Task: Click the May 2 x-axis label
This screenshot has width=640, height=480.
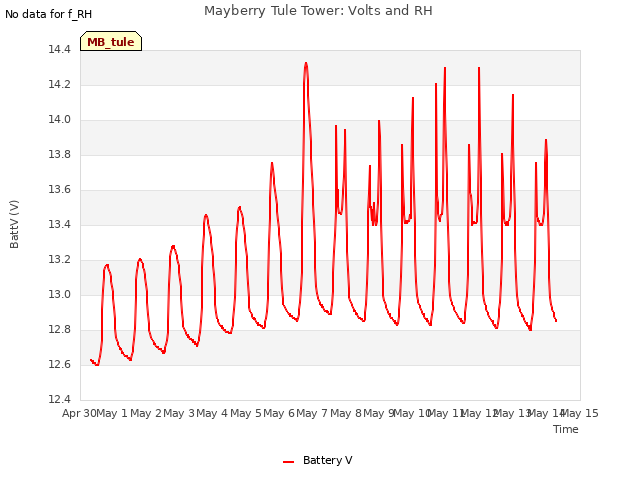Action: pos(146,413)
